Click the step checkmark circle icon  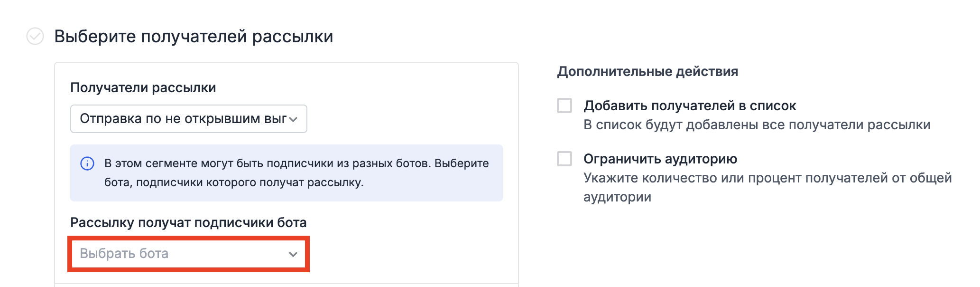click(x=35, y=36)
